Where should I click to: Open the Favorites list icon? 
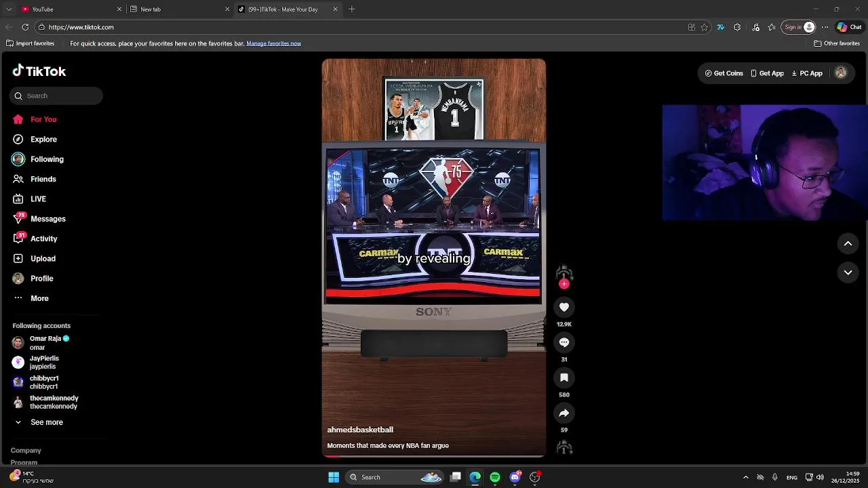(772, 27)
